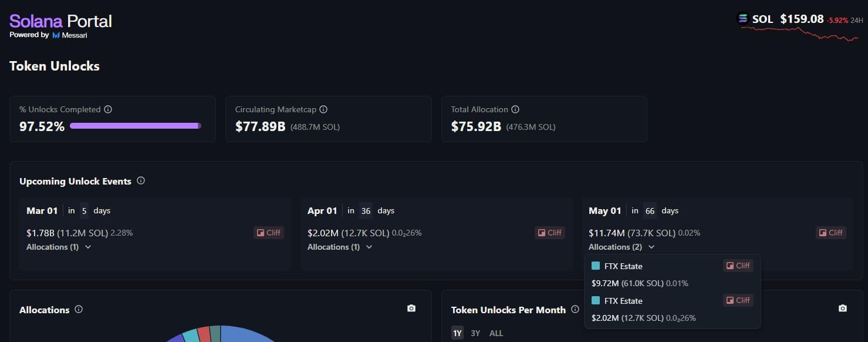This screenshot has width=868, height=342.
Task: Open the Messari powered-by link
Action: click(69, 35)
